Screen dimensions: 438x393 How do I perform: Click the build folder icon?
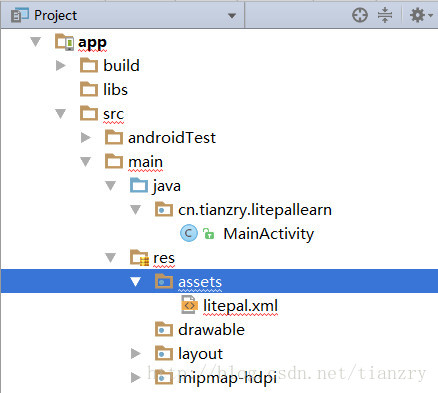point(89,65)
